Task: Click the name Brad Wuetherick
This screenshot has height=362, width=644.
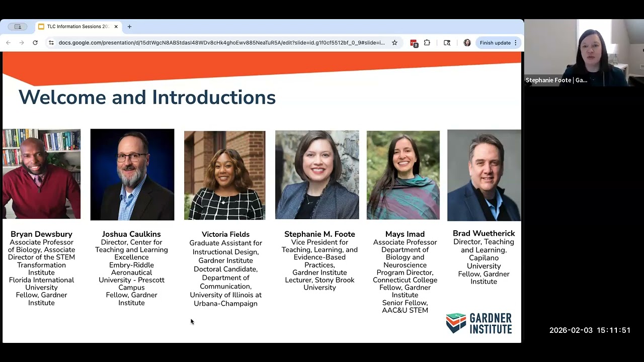Action: [x=484, y=233]
